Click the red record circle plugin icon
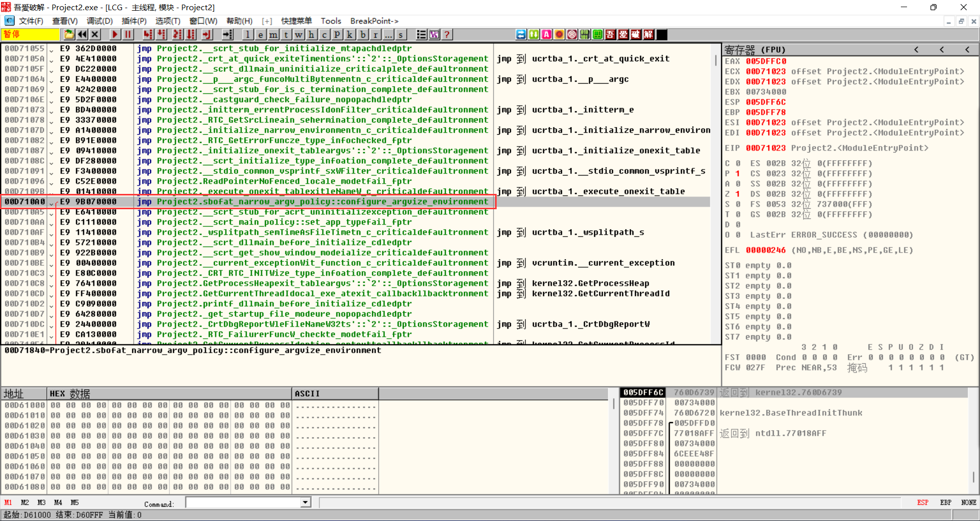Viewport: 980px width, 521px height. [559, 34]
